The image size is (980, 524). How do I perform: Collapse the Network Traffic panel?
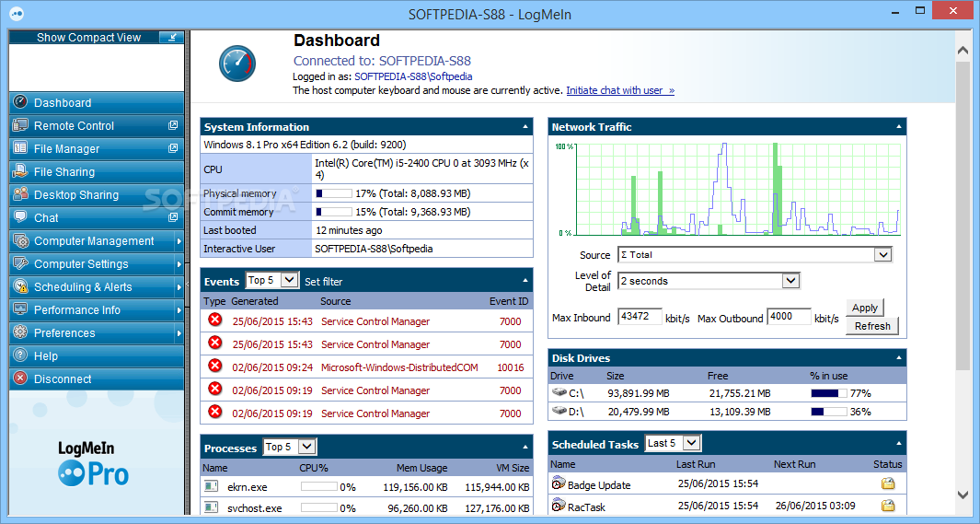[x=899, y=127]
